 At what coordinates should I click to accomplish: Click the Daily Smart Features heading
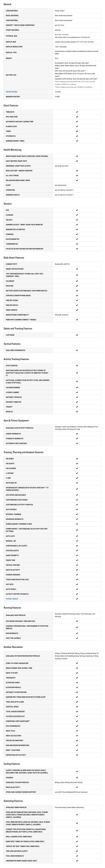click(x=14, y=257)
